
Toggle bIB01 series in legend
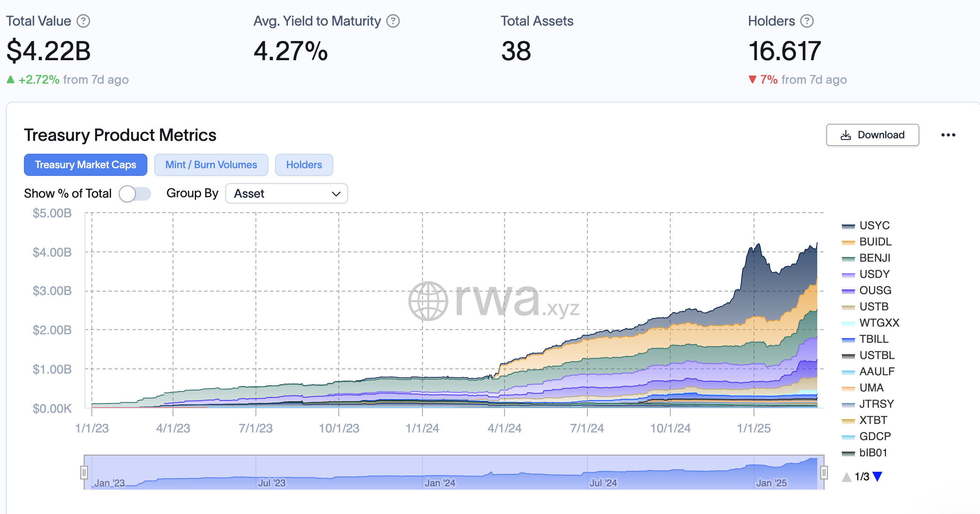click(865, 453)
